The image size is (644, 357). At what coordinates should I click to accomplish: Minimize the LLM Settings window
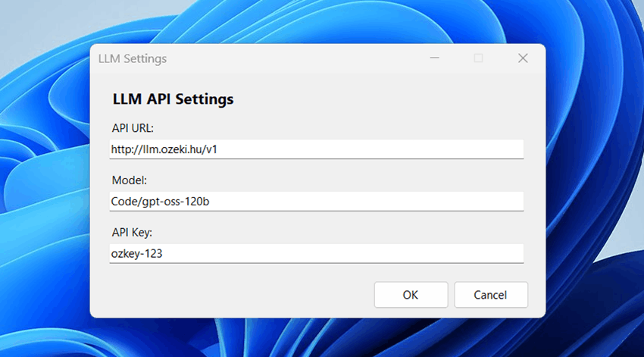[434, 58]
